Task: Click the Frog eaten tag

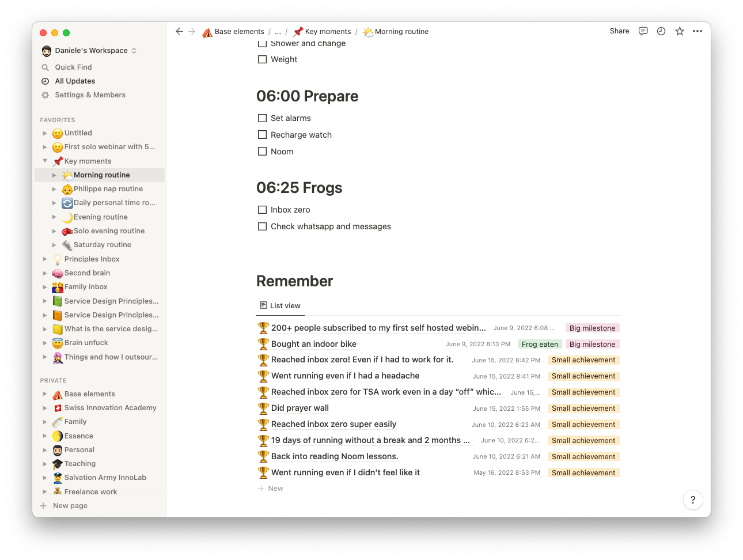Action: coord(540,345)
